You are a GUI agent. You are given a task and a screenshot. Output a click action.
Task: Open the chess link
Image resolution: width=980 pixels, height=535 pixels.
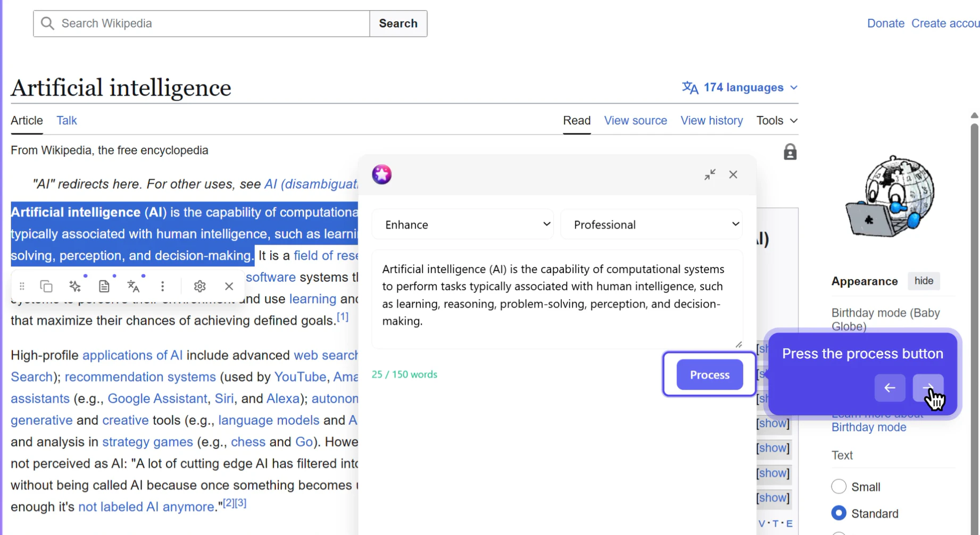pyautogui.click(x=248, y=442)
